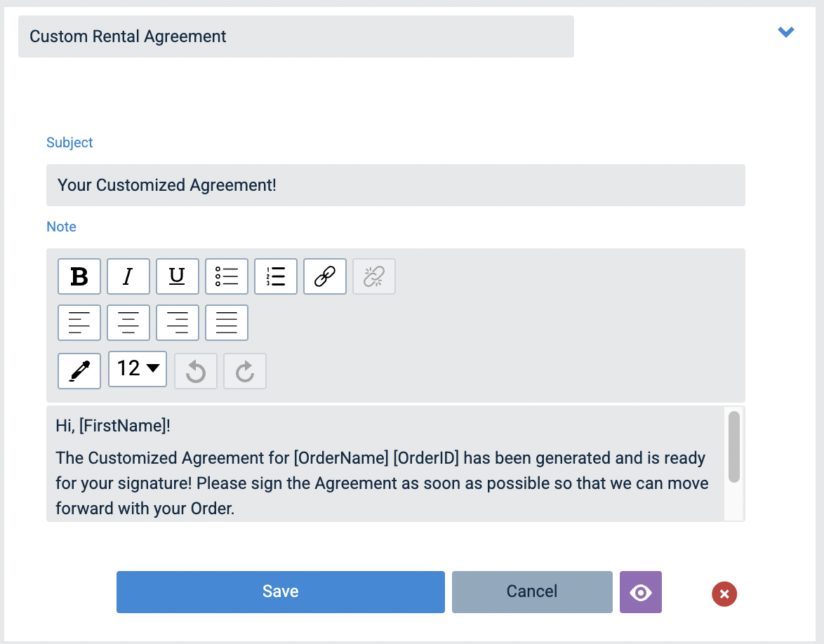Open the text color picker
The height and width of the screenshot is (644, 824).
79,370
